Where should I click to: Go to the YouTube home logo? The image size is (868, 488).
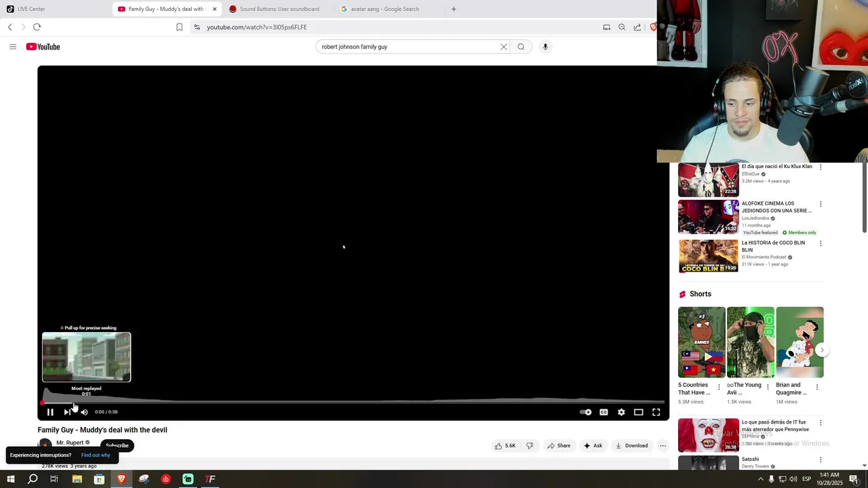pyautogui.click(x=43, y=47)
